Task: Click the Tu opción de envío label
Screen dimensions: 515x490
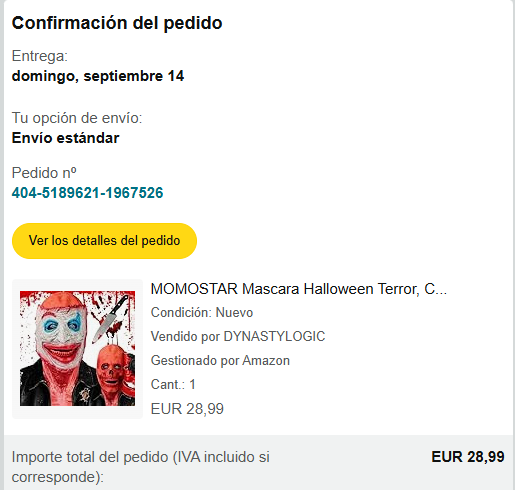Action: pos(77,118)
